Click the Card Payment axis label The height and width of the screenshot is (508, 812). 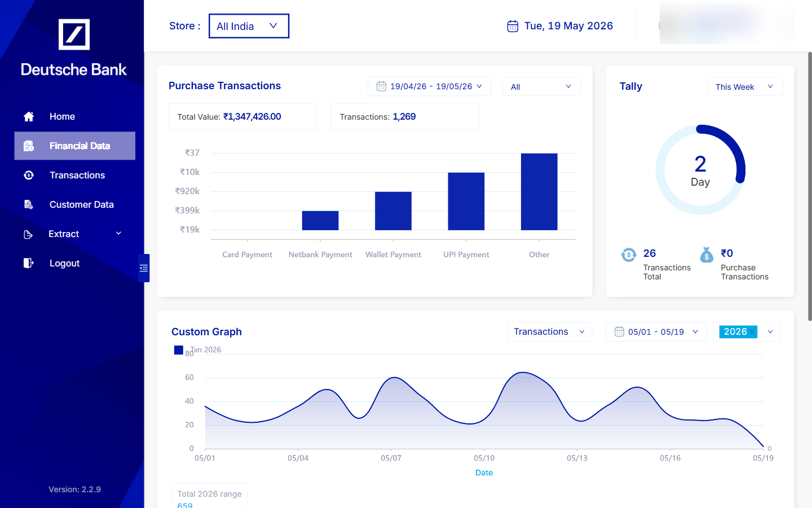(247, 255)
